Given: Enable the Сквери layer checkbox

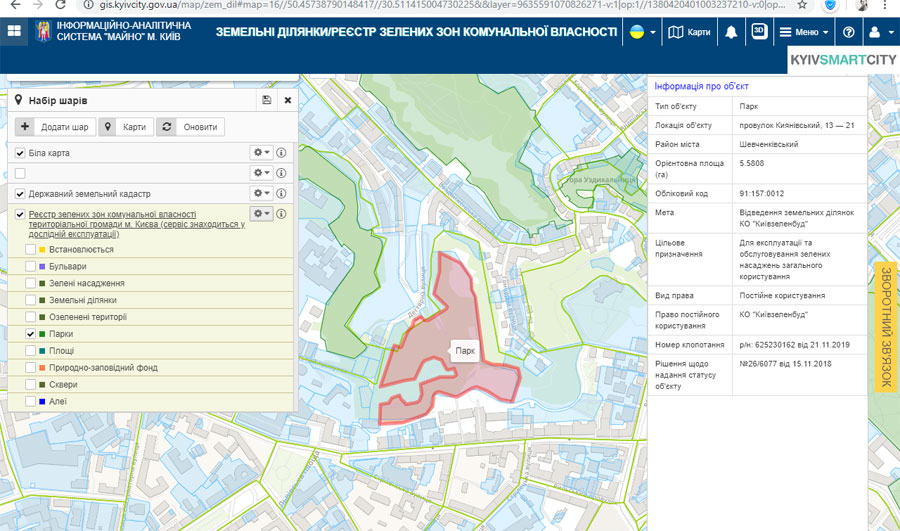Looking at the screenshot, I should [x=30, y=385].
